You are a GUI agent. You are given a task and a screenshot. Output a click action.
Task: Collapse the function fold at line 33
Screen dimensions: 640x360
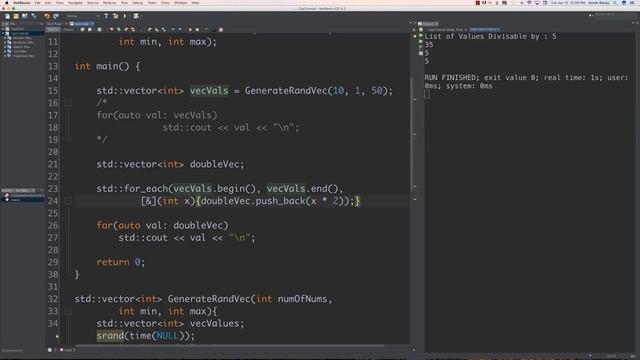(68, 311)
